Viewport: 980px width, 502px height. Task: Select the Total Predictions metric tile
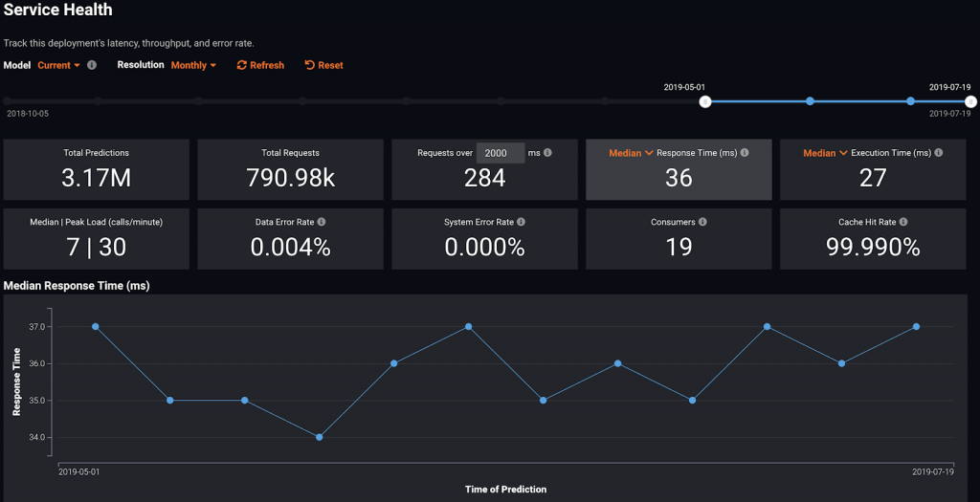(97, 169)
